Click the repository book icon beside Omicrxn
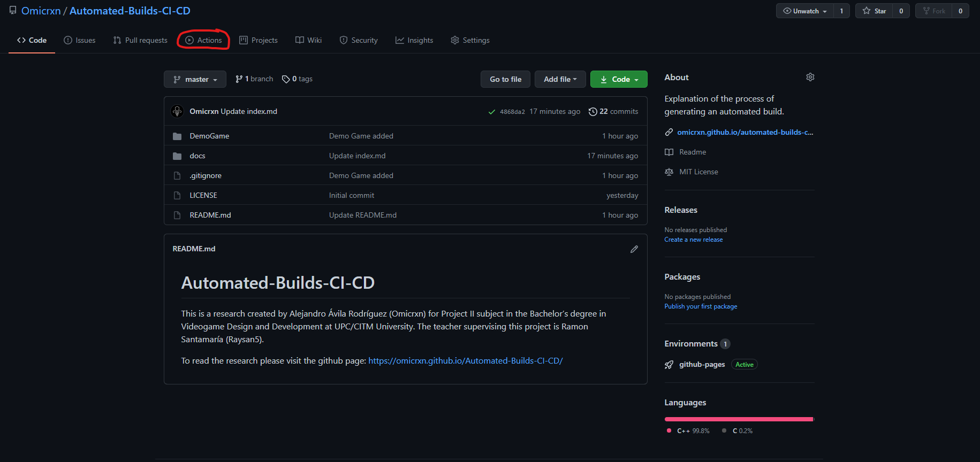Image resolution: width=980 pixels, height=462 pixels. coord(13,10)
